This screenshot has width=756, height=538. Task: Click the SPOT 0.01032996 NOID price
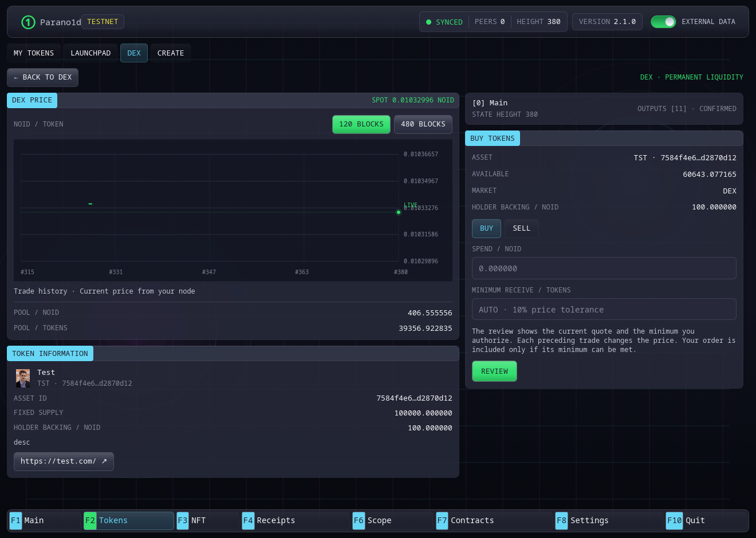click(413, 100)
